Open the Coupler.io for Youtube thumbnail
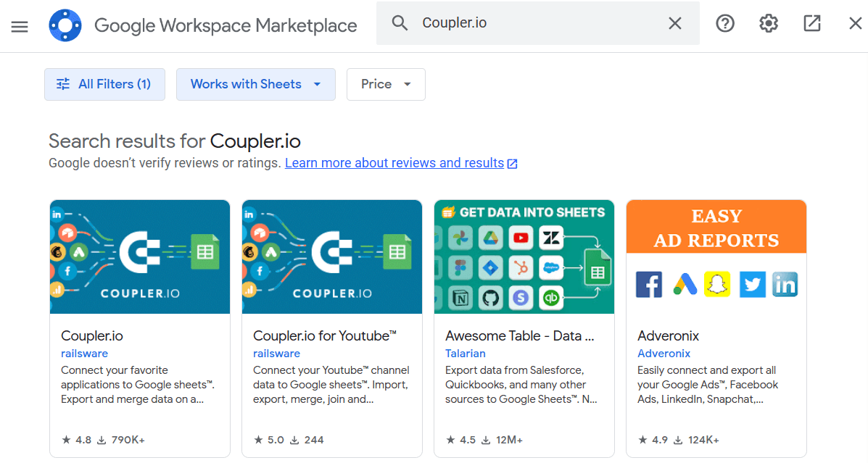The height and width of the screenshot is (463, 868). (331, 256)
